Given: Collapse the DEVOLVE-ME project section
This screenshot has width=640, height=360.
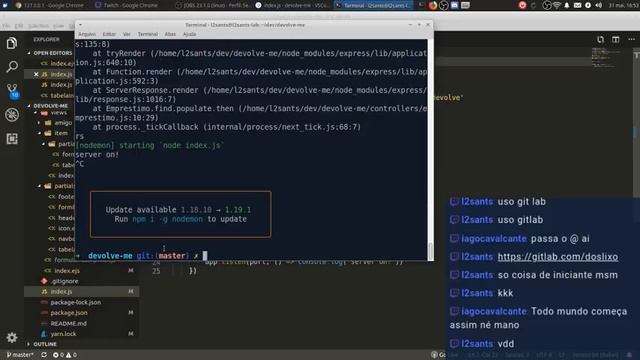Looking at the screenshot, I should coord(47,106).
